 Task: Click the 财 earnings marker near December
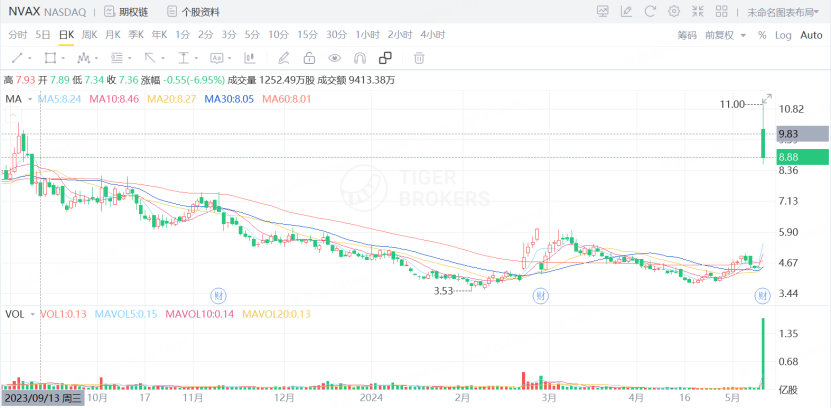pos(217,295)
